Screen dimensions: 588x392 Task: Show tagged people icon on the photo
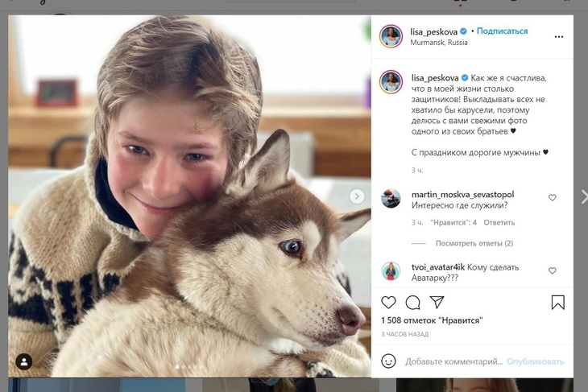tap(25, 361)
